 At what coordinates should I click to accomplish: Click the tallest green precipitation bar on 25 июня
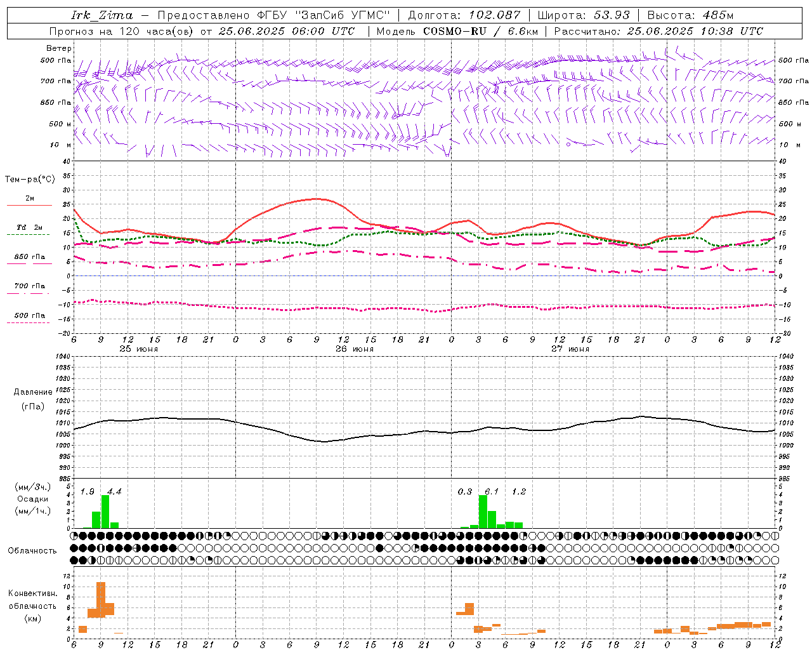105,512
